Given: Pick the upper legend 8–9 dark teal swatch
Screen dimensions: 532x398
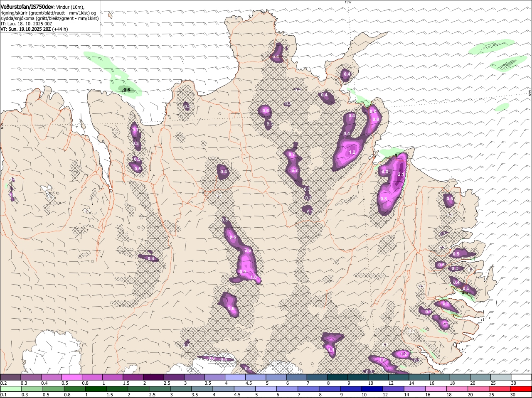Looking at the screenshot, I should [338, 377].
